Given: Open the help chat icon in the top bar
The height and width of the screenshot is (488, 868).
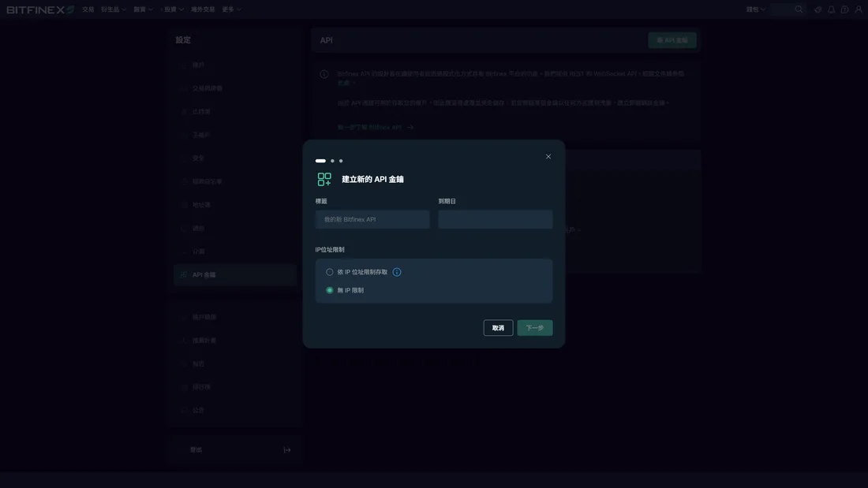Looking at the screenshot, I should (x=845, y=9).
